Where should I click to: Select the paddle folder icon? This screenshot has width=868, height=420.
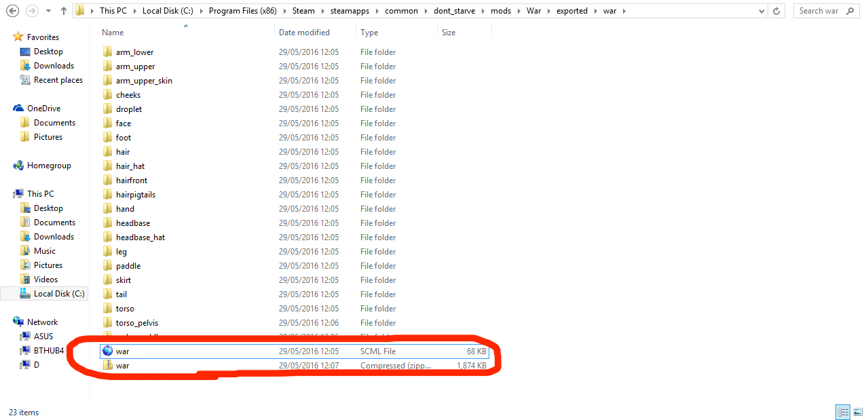click(107, 266)
